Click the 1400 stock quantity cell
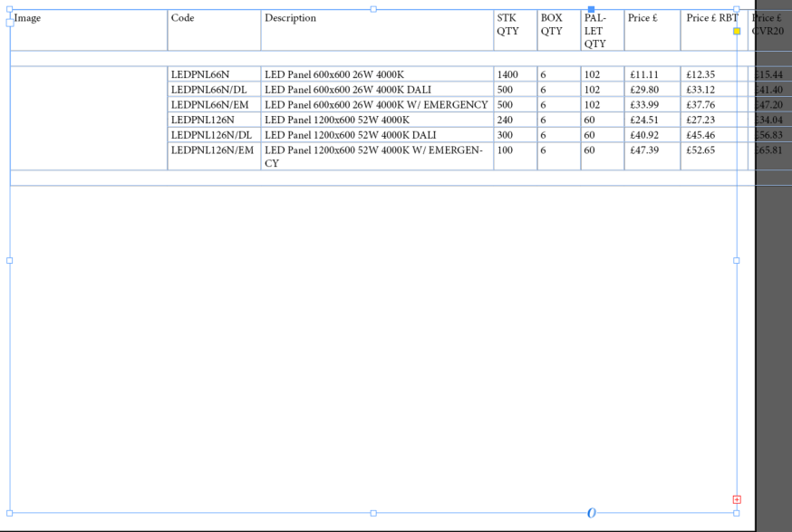Screen dimensions: 792x532 coord(516,74)
